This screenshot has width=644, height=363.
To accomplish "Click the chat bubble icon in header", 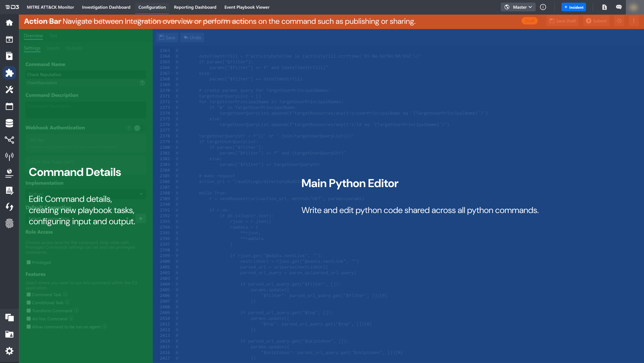I will pos(619,7).
